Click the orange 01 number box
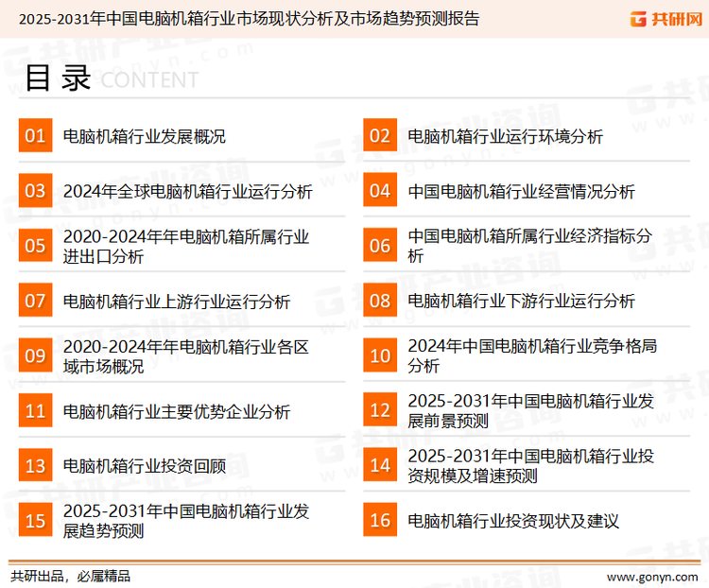The image size is (709, 588). (35, 135)
